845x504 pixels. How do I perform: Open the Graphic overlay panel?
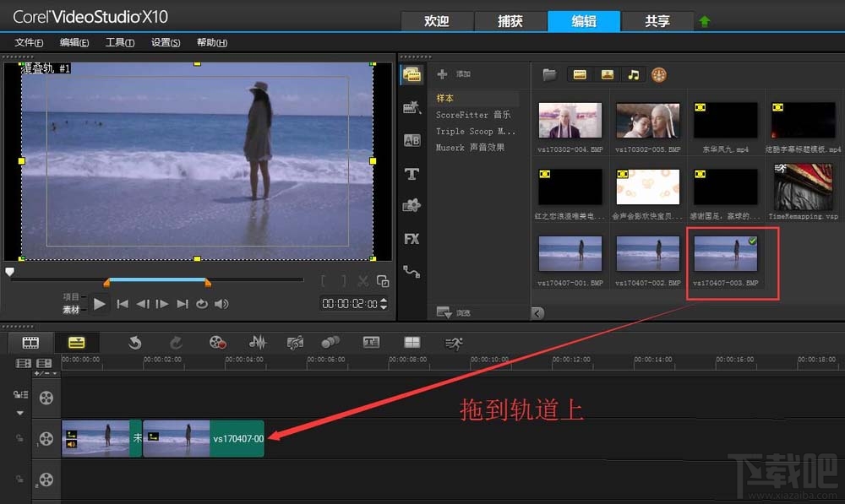click(412, 205)
